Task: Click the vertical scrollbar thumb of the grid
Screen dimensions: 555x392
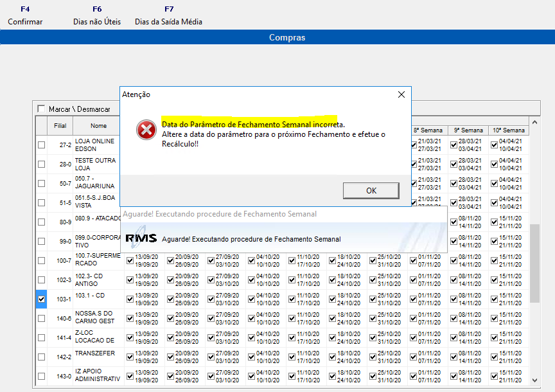Action: (x=535, y=263)
